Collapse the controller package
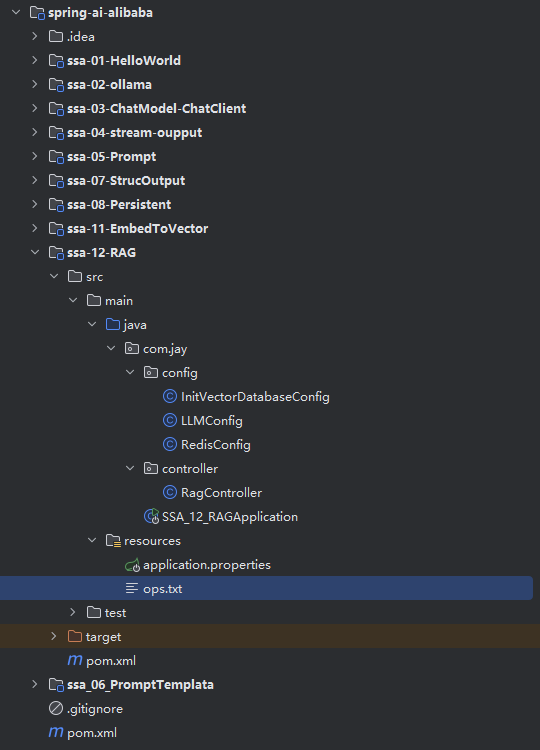This screenshot has height=750, width=540. pyautogui.click(x=130, y=468)
